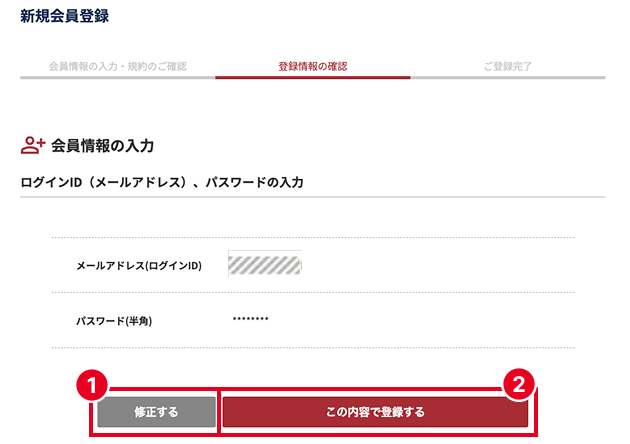
Task: Click the striped masked email address value
Action: pos(265,264)
